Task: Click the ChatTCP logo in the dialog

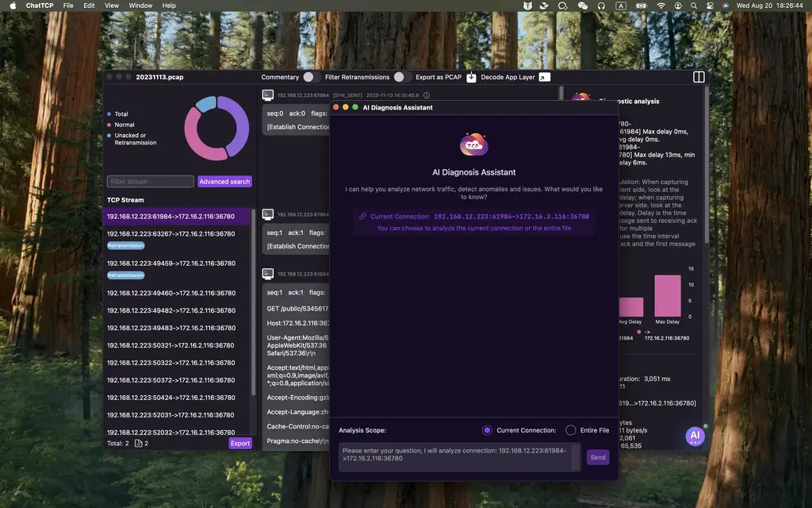Action: click(x=474, y=146)
